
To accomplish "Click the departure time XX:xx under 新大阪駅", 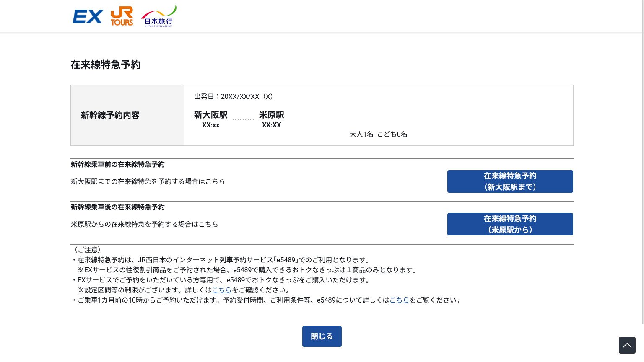I will 210,125.
